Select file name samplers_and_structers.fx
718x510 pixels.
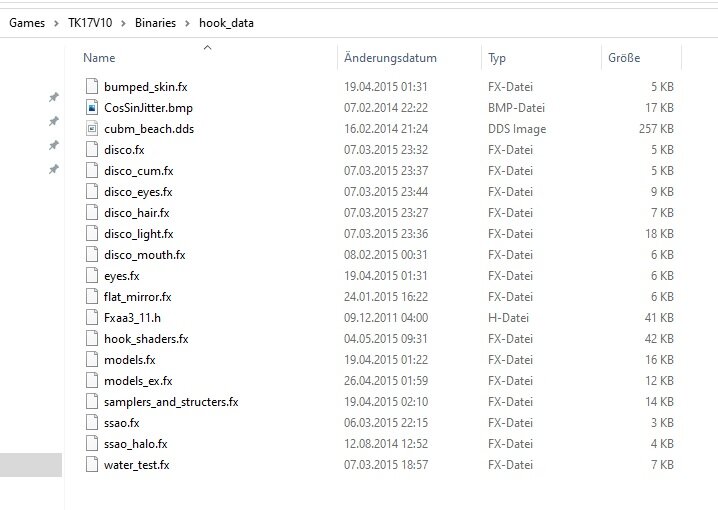[171, 402]
